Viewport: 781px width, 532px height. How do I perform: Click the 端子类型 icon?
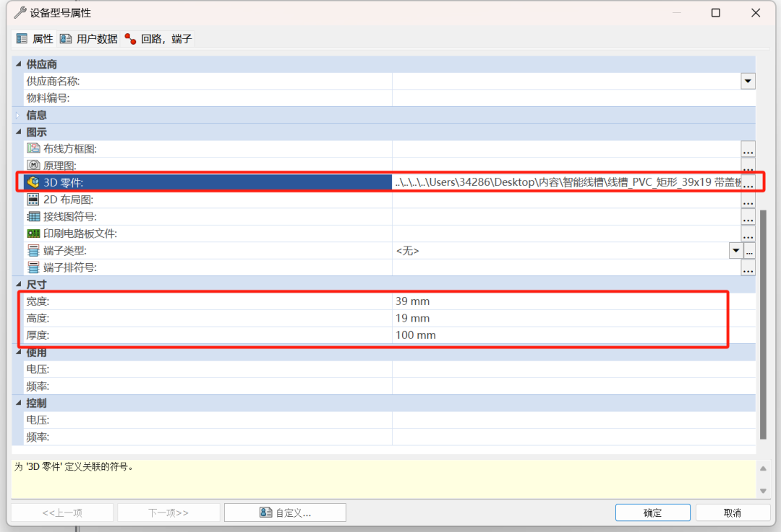pyautogui.click(x=33, y=251)
